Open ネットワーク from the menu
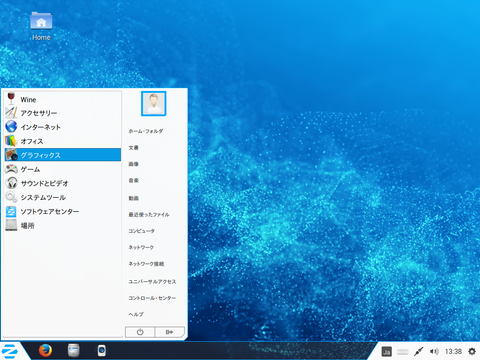 point(141,247)
